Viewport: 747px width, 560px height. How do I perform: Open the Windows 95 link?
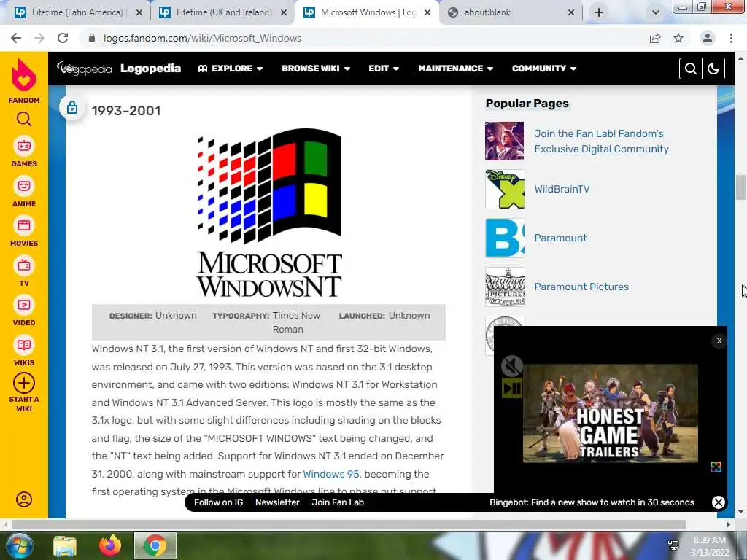point(330,474)
